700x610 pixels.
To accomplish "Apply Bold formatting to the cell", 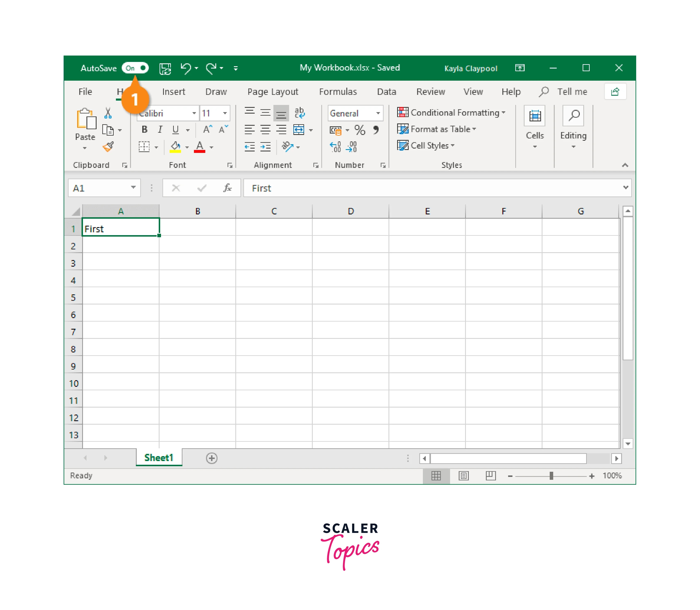I will coord(144,129).
